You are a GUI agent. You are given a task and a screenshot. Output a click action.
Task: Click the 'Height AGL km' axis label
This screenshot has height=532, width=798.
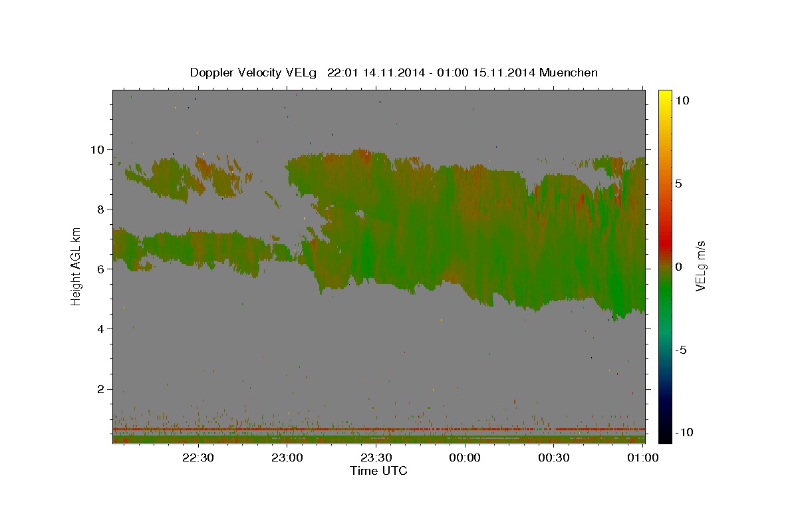tap(76, 266)
